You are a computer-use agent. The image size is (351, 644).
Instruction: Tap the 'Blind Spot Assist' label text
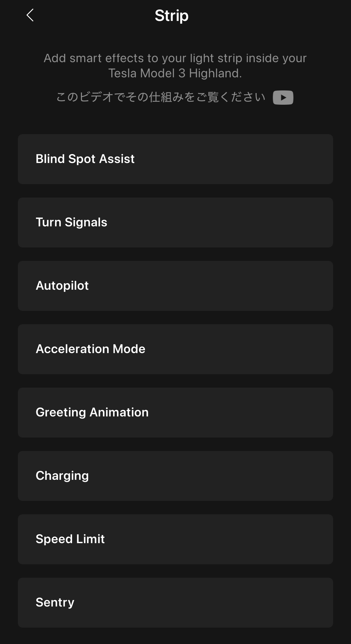click(85, 159)
